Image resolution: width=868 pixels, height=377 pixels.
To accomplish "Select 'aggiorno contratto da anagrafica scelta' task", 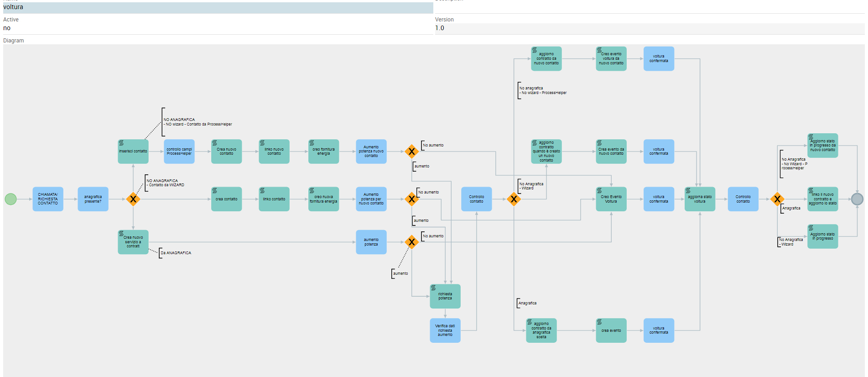I will 541,330.
